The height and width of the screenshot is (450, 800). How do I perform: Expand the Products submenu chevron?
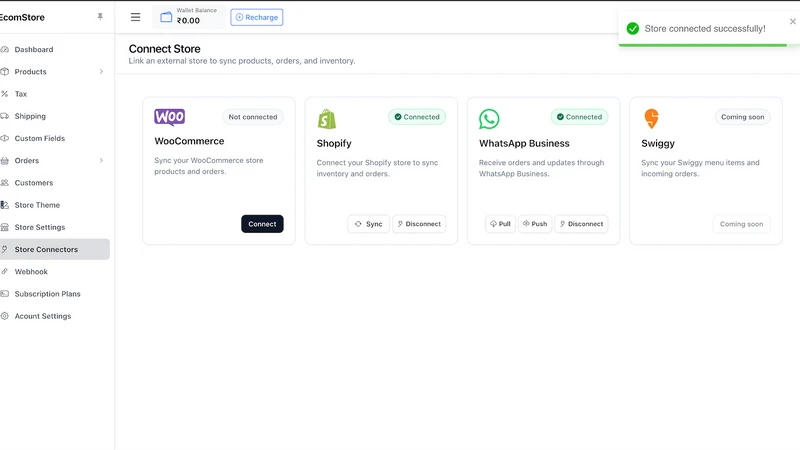[101, 71]
